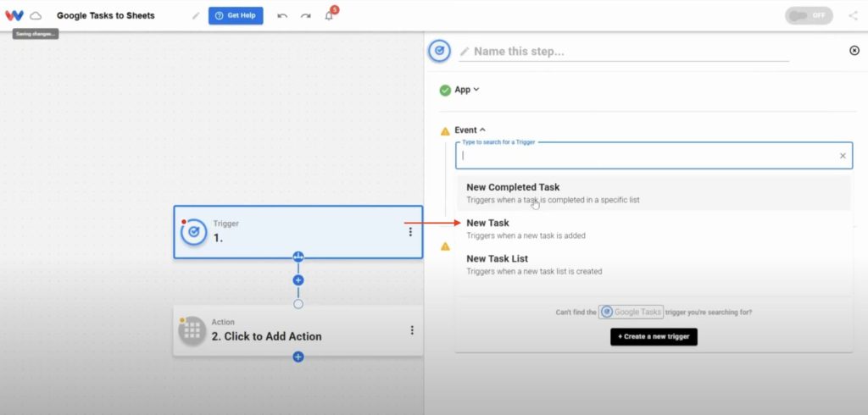
Task: Close the step settings panel
Action: 854,50
